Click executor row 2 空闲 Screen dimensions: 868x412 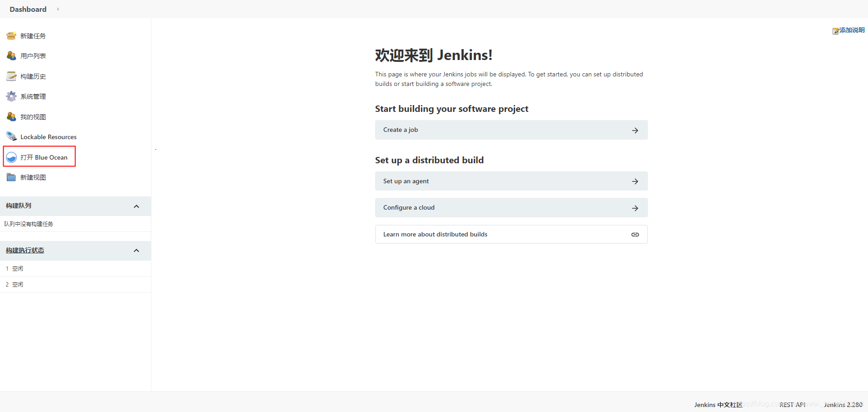point(75,285)
